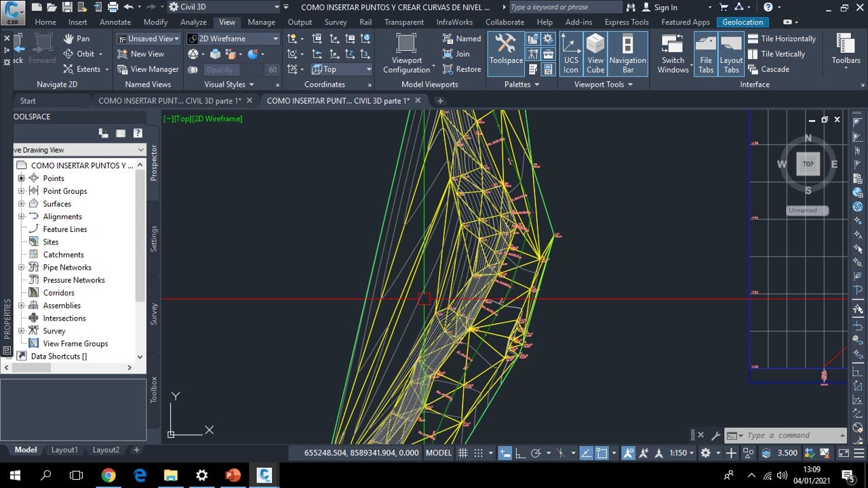Open the View Manager
Image resolution: width=868 pixels, height=488 pixels.
tap(148, 69)
